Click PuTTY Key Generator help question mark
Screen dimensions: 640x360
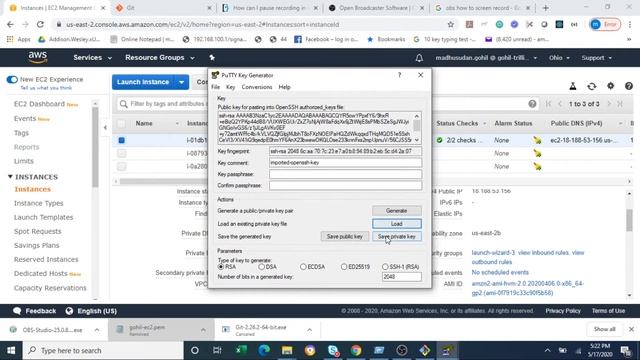(x=400, y=75)
